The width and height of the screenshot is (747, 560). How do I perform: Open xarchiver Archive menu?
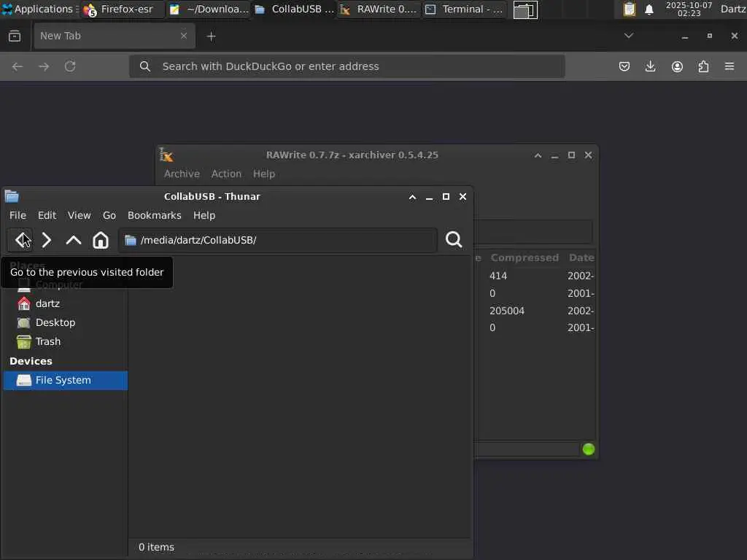click(182, 174)
